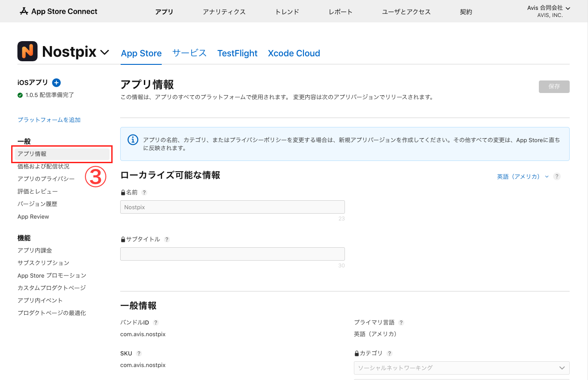
Task: Click the App Store Connect logo
Action: pyautogui.click(x=59, y=12)
